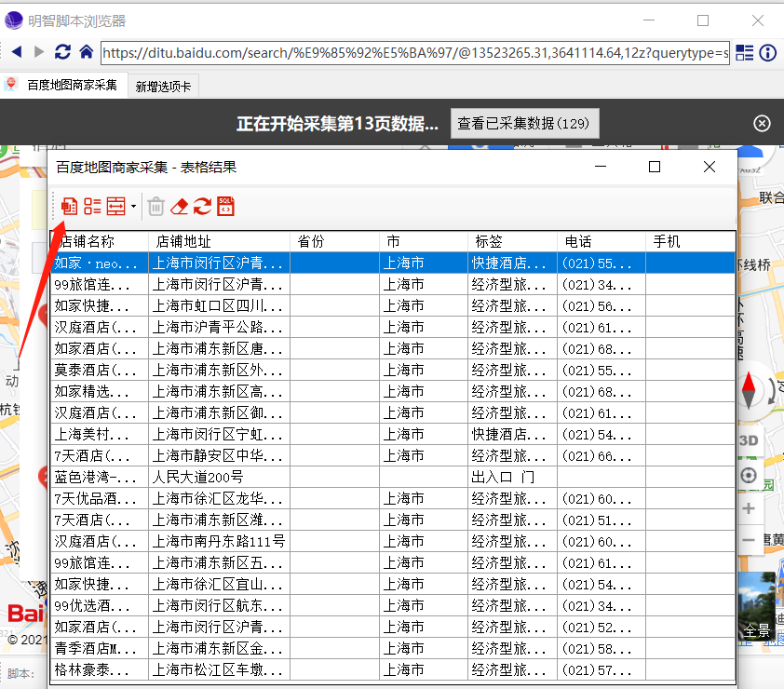Image resolution: width=784 pixels, height=689 pixels.
Task: Click the SQL export icon
Action: [x=225, y=206]
